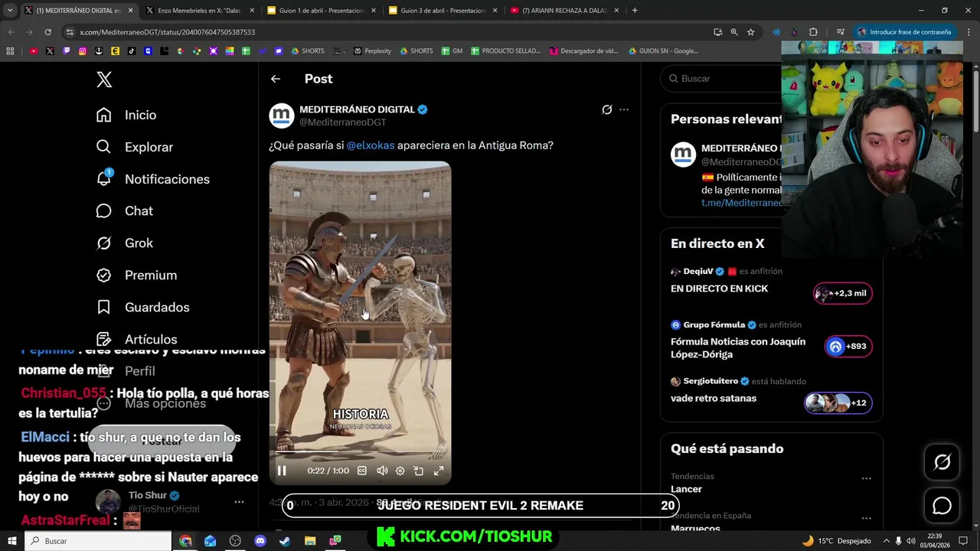Toggle video captions (CC)
This screenshot has height=551, width=980.
tap(362, 471)
